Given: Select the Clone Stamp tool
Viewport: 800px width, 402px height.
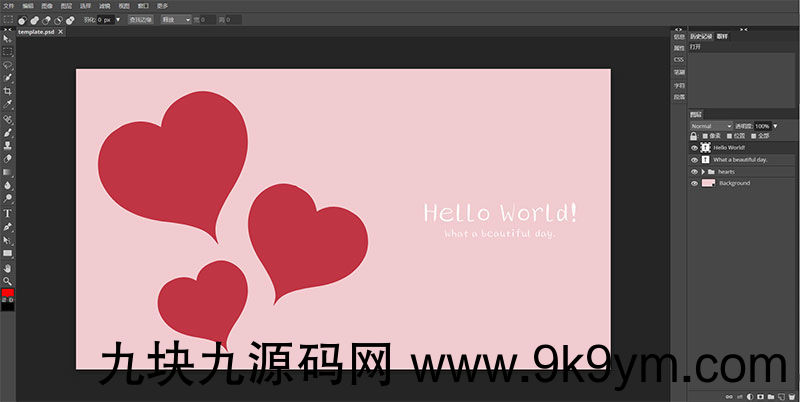Looking at the screenshot, I should tap(7, 146).
